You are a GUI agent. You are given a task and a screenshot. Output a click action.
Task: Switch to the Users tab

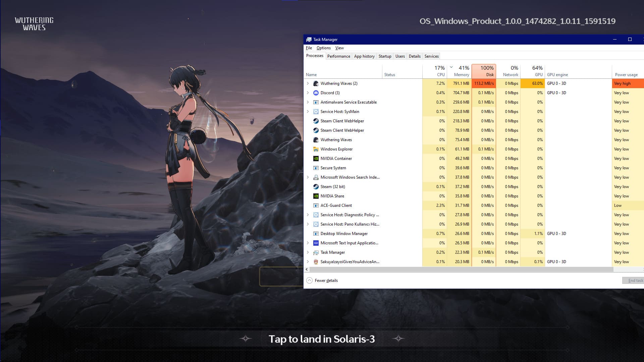coord(400,56)
